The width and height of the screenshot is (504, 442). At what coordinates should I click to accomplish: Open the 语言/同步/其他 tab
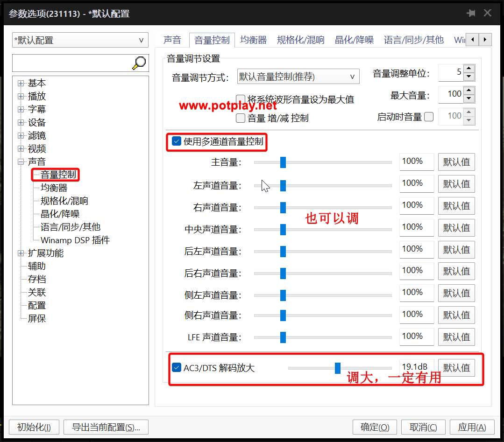click(x=414, y=40)
